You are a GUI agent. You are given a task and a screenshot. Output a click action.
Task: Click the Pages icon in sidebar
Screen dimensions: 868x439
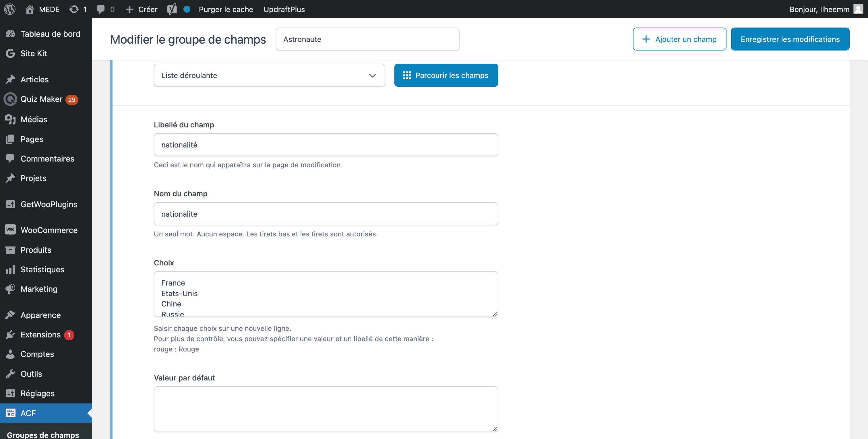[10, 139]
